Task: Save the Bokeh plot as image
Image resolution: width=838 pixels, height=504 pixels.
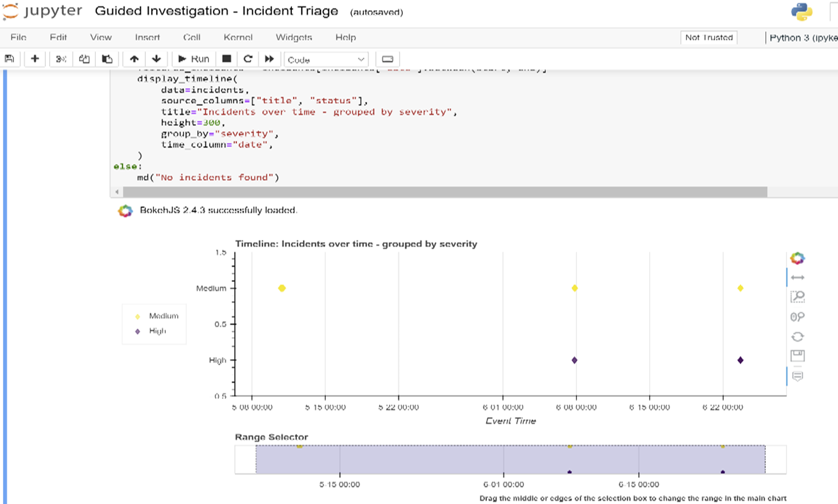Action: pyautogui.click(x=798, y=355)
